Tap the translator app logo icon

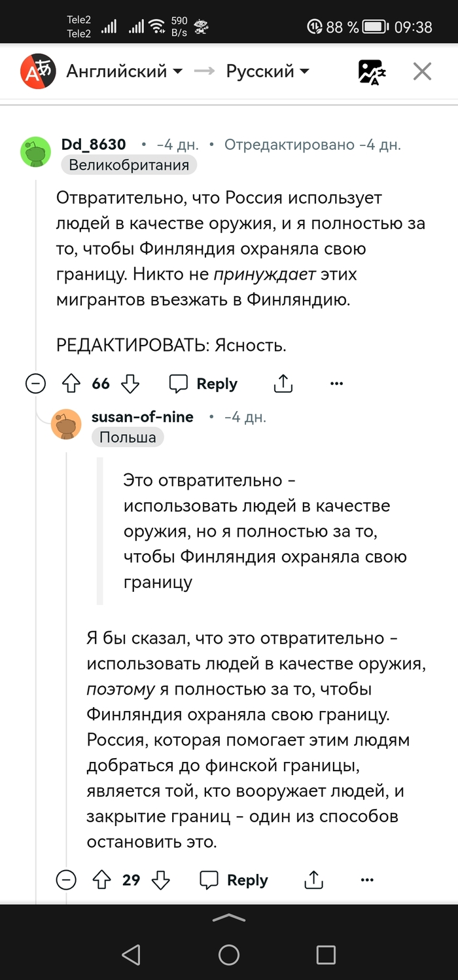point(37,71)
